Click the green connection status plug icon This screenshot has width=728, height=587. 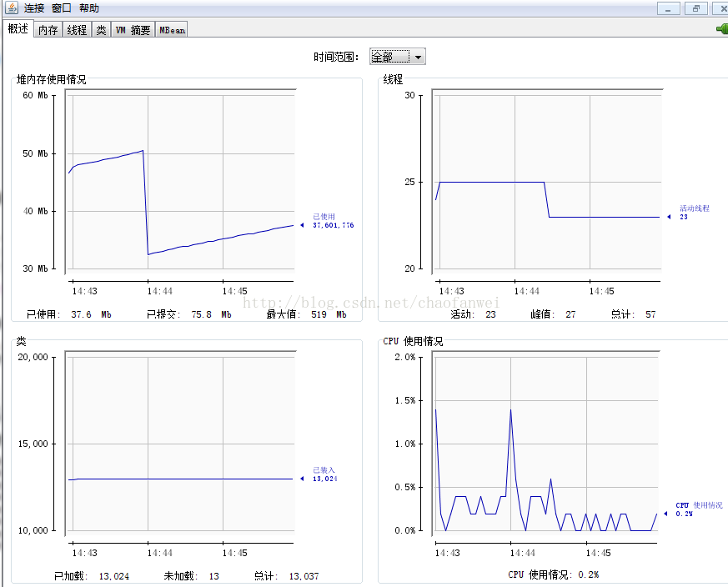(x=722, y=29)
